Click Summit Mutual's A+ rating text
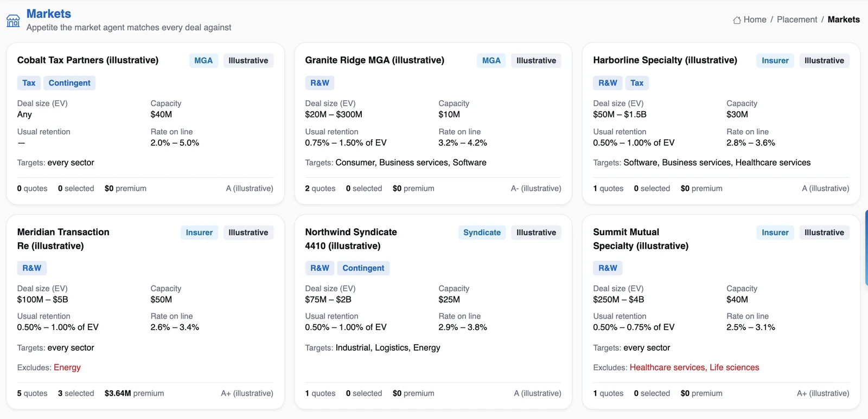This screenshot has width=868, height=419. pyautogui.click(x=823, y=394)
